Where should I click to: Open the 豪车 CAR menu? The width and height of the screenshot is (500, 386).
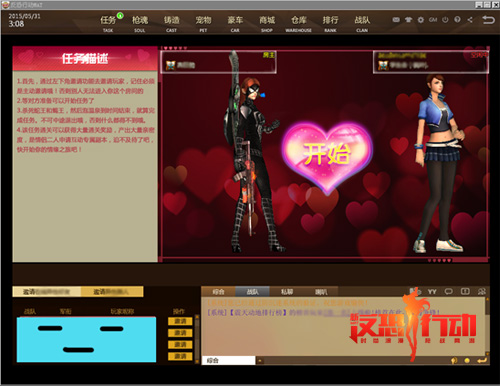pos(235,24)
